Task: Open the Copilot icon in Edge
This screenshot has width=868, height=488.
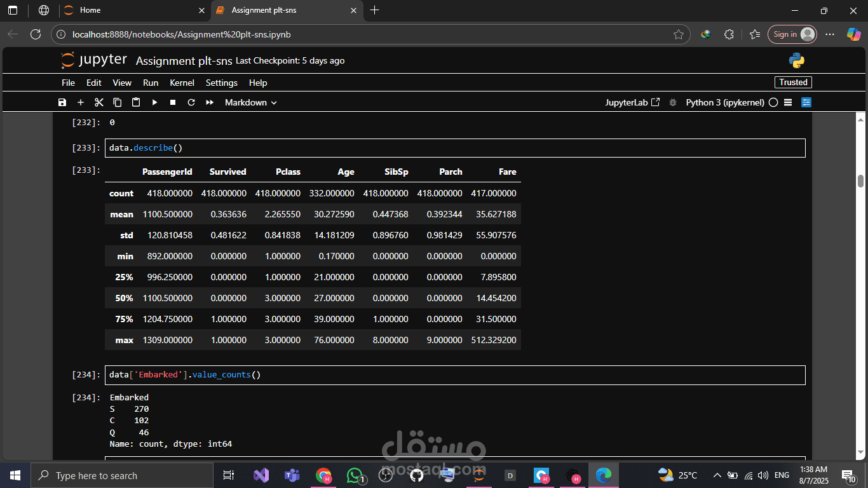Action: pos(853,34)
